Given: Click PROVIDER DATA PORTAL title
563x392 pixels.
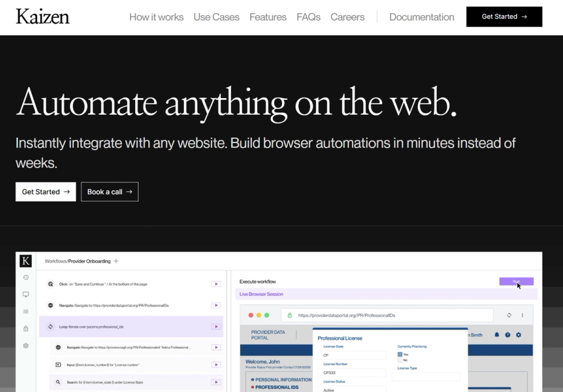Looking at the screenshot, I should [x=268, y=335].
